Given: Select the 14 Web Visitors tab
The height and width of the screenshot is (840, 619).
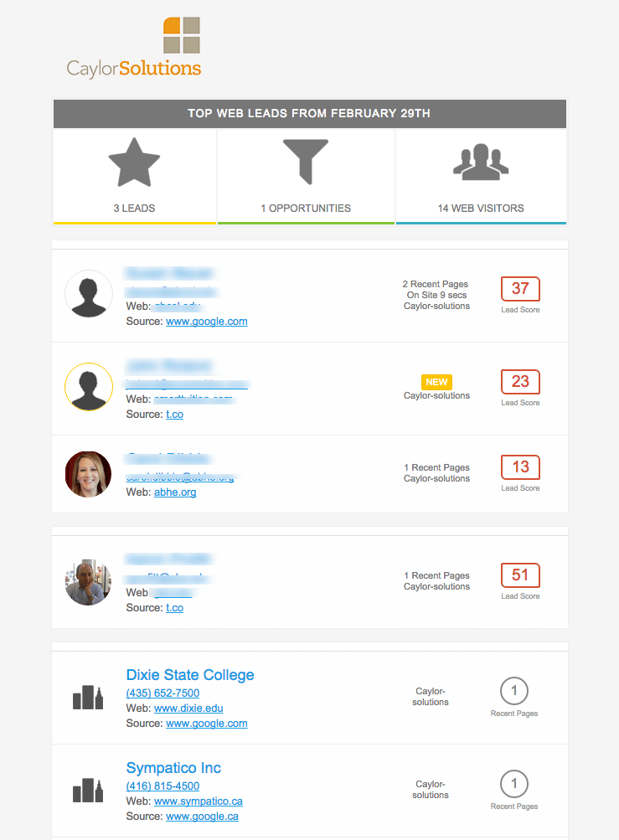Looking at the screenshot, I should tap(481, 177).
